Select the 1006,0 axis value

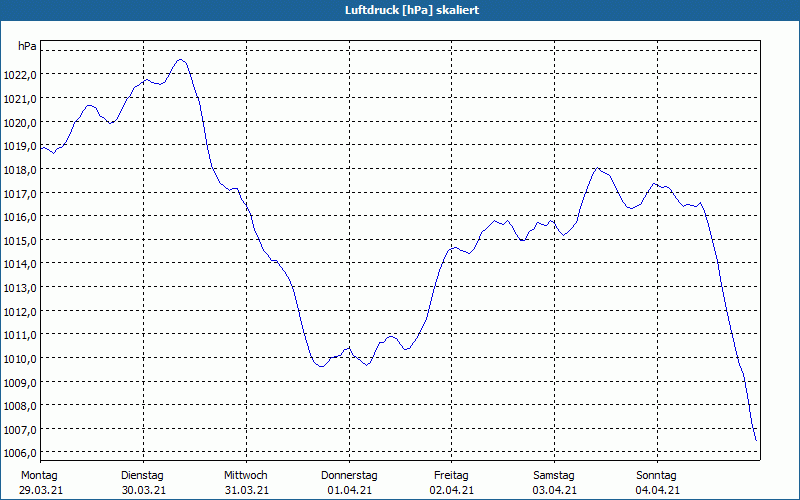coord(20,453)
